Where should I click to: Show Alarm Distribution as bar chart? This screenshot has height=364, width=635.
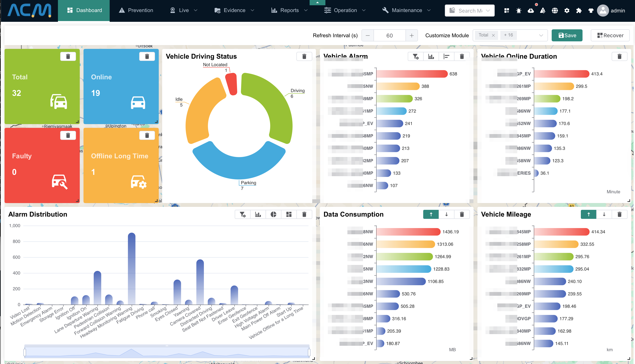click(x=258, y=214)
